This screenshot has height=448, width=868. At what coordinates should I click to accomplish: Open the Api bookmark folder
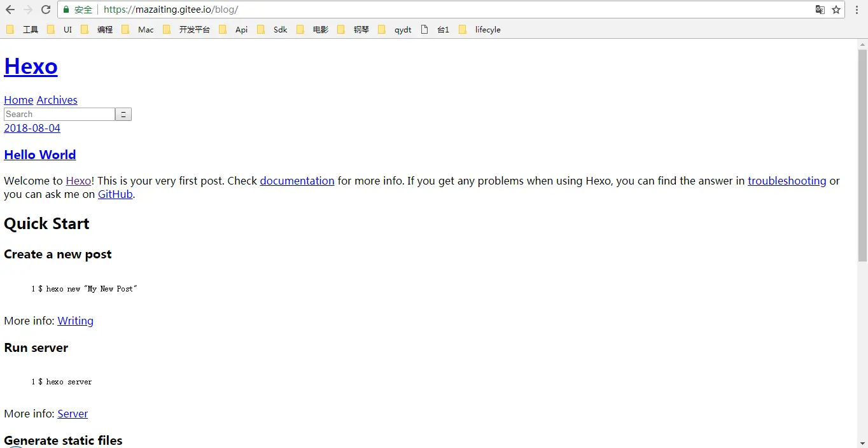click(x=233, y=29)
